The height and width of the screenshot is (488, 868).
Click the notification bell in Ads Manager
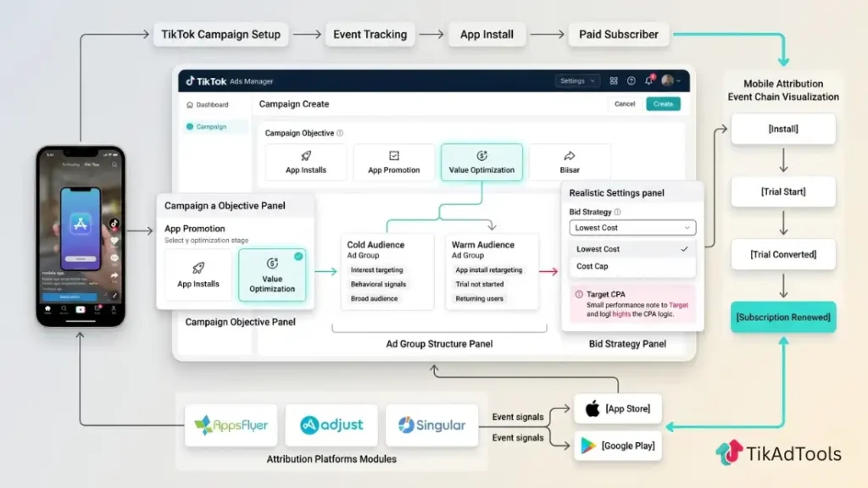pyautogui.click(x=647, y=80)
